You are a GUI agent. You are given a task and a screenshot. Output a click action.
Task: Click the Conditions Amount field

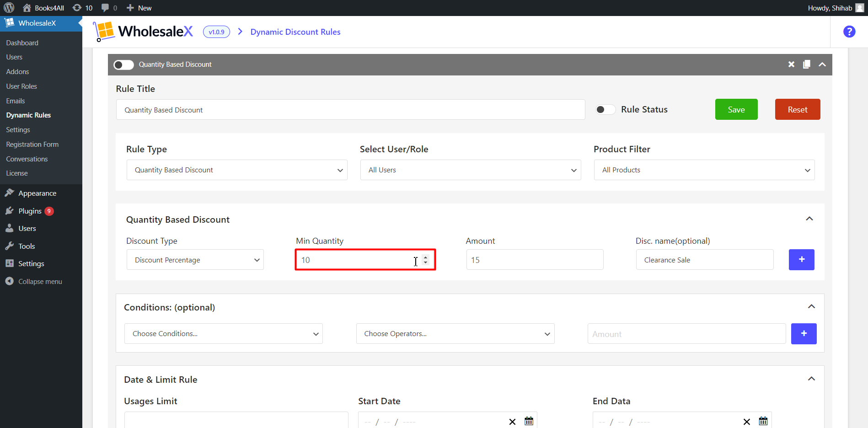pyautogui.click(x=687, y=334)
